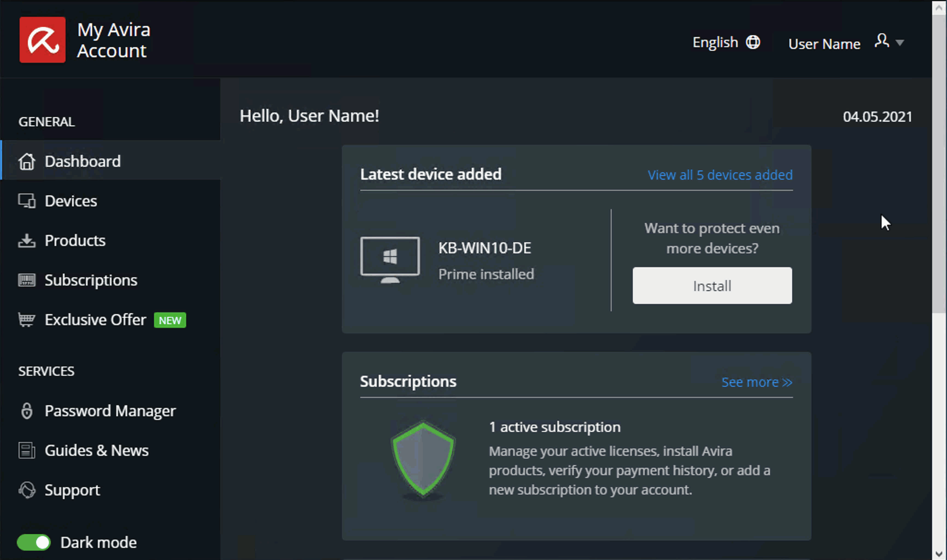Open the English language selector
The width and height of the screenshot is (947, 560).
tap(726, 42)
